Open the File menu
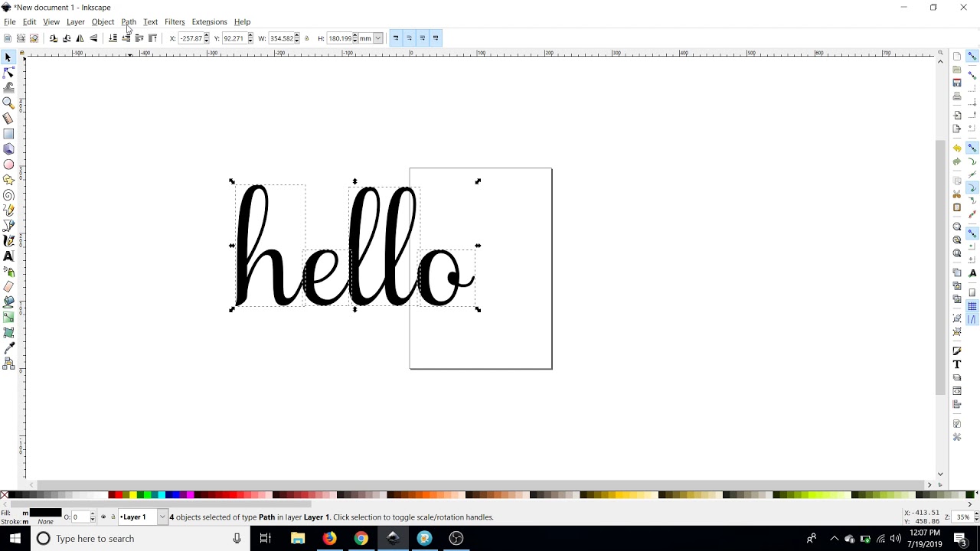This screenshot has height=551, width=980. (x=10, y=22)
